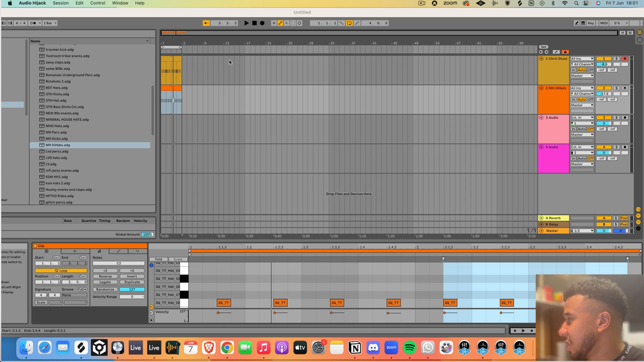644x362 pixels.
Task: Click the Duplicate button in Notes panel
Action: (132, 282)
